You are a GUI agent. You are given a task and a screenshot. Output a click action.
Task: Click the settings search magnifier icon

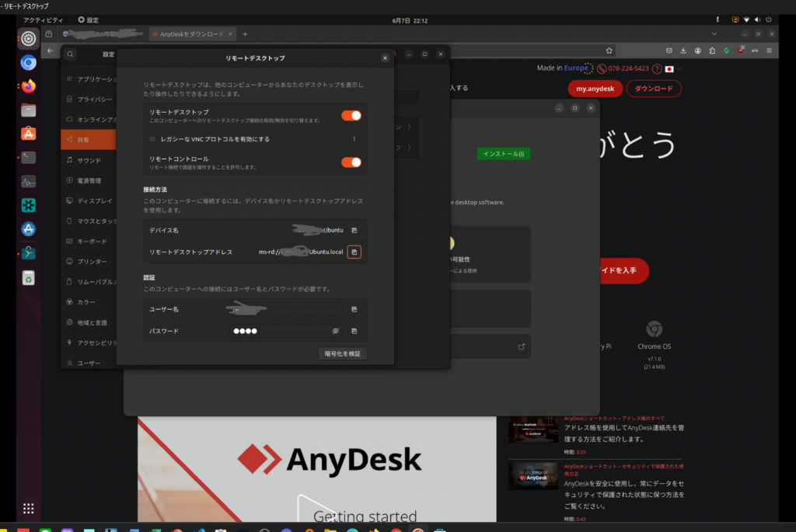pyautogui.click(x=71, y=54)
